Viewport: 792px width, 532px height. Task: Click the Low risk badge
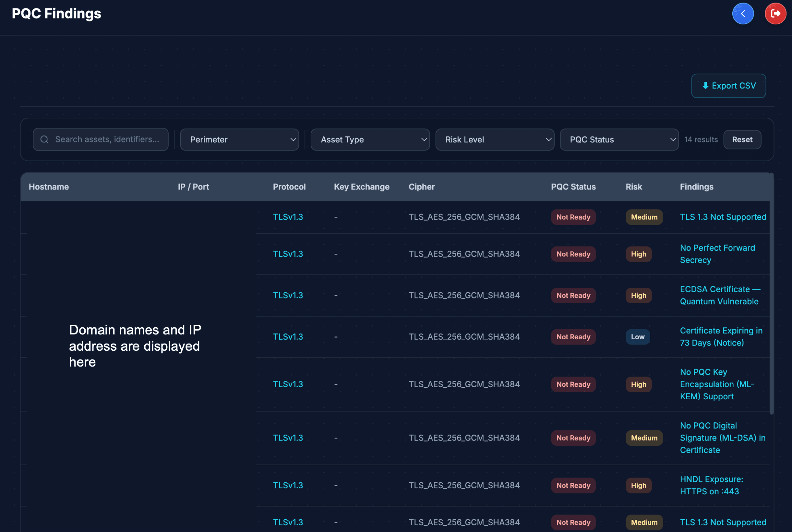coord(637,337)
